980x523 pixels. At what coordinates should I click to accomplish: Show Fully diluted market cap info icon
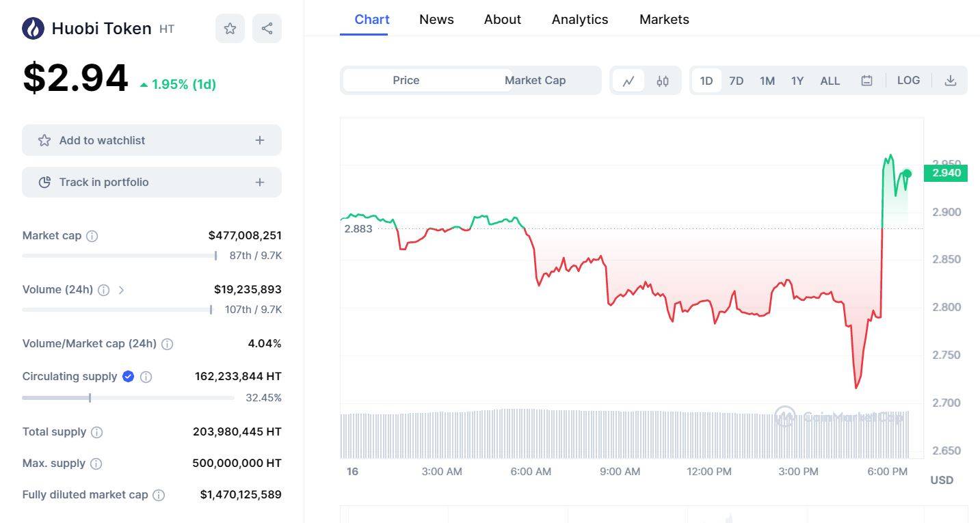point(159,495)
